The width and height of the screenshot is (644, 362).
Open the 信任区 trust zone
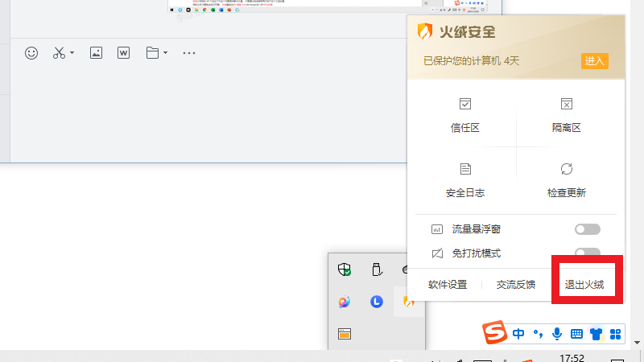pos(464,115)
